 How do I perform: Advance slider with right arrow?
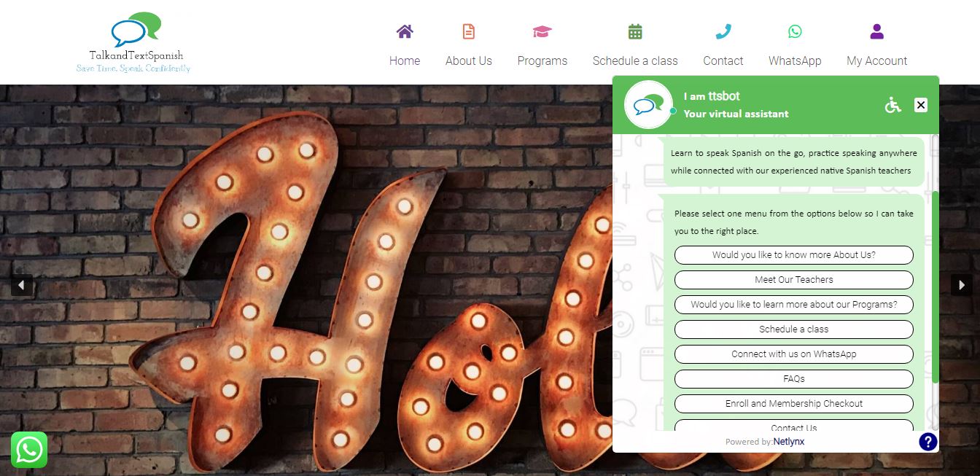961,285
